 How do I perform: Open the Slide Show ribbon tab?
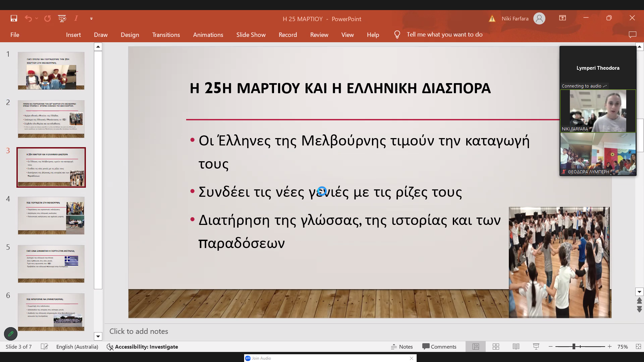coord(251,35)
